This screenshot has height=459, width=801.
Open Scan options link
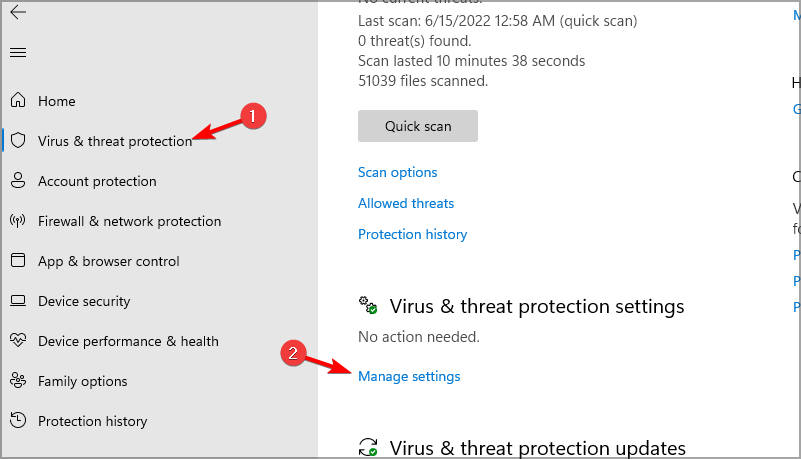click(398, 172)
